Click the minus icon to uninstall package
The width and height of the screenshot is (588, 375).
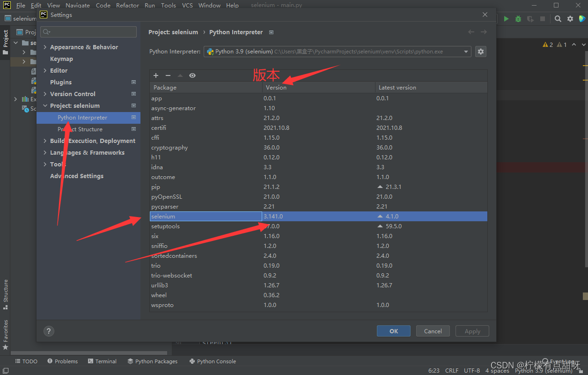click(168, 75)
